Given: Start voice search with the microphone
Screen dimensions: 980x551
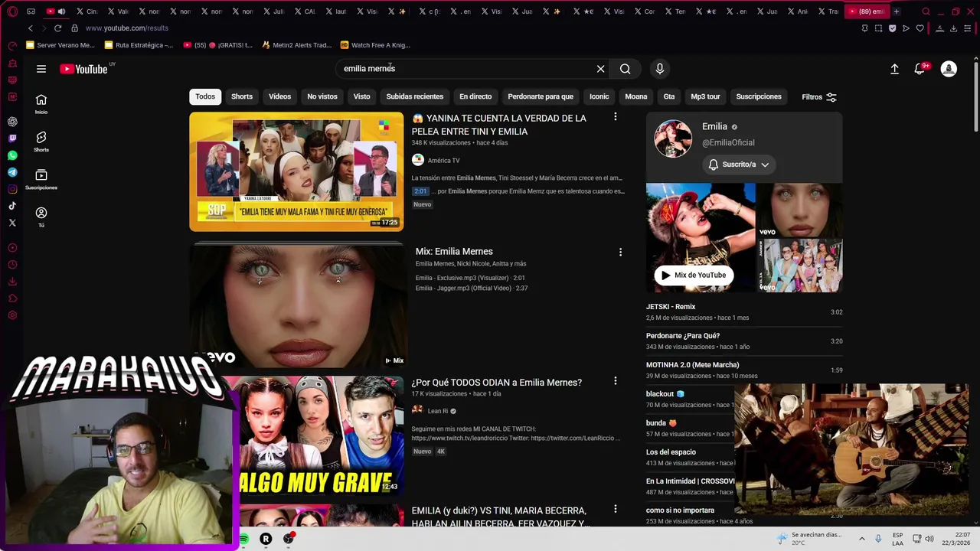Looking at the screenshot, I should (x=660, y=69).
